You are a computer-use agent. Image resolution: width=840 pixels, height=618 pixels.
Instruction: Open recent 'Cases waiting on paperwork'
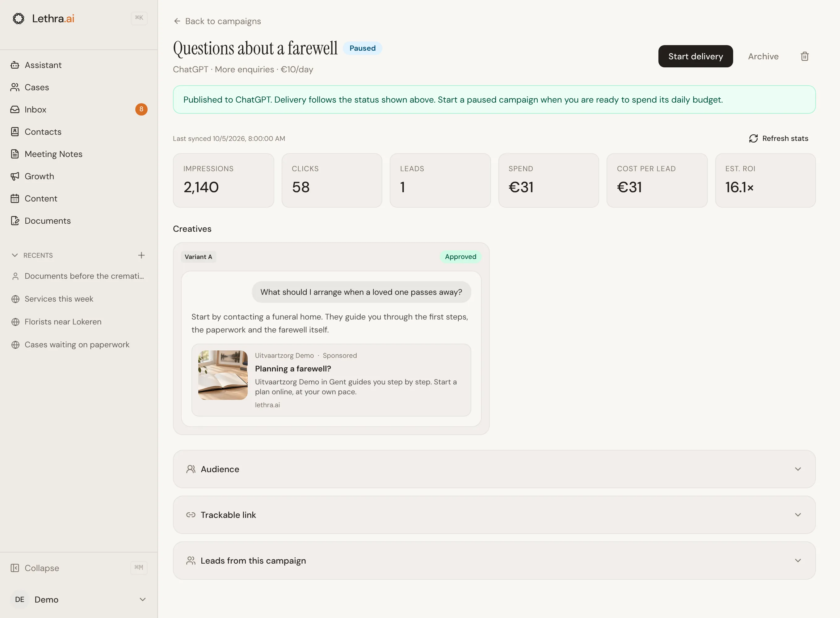coord(78,345)
